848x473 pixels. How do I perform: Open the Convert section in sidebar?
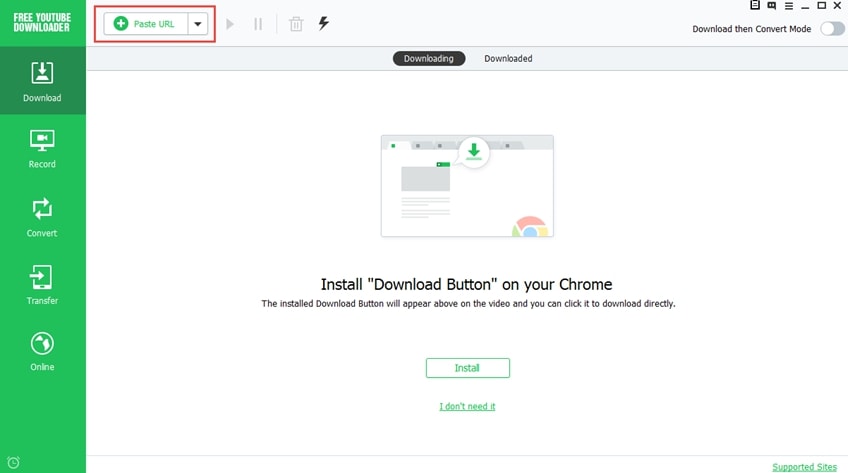coord(42,217)
